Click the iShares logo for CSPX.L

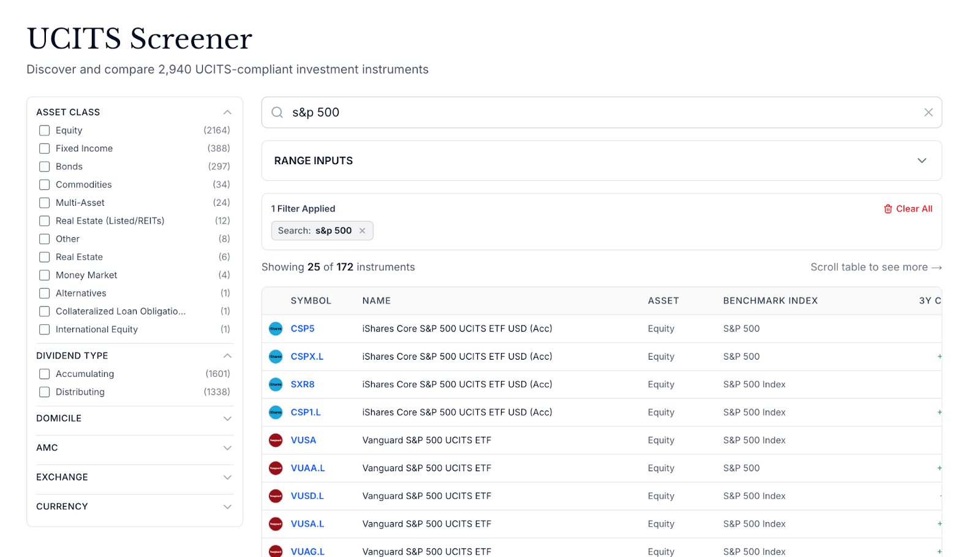point(276,357)
